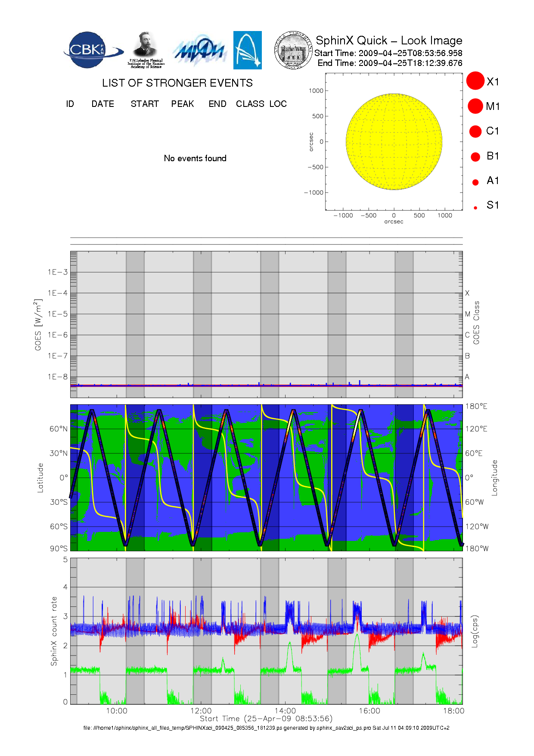Click the START column header
This screenshot has height=756, width=534.
(x=145, y=104)
